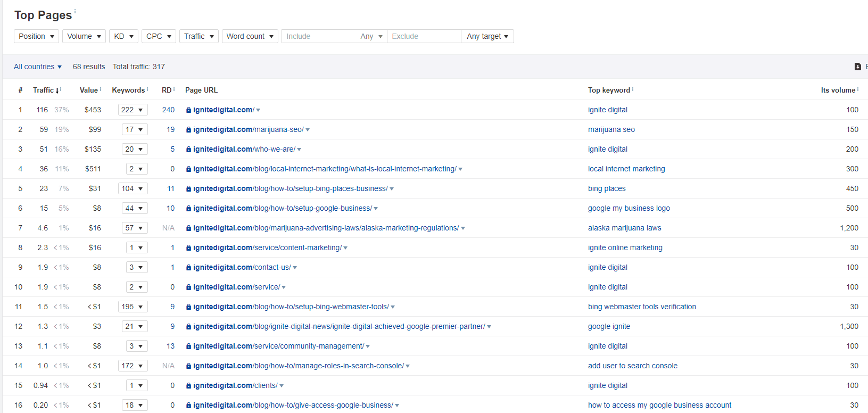Open the service/community-management URL
This screenshot has width=868, height=413.
pyautogui.click(x=278, y=346)
